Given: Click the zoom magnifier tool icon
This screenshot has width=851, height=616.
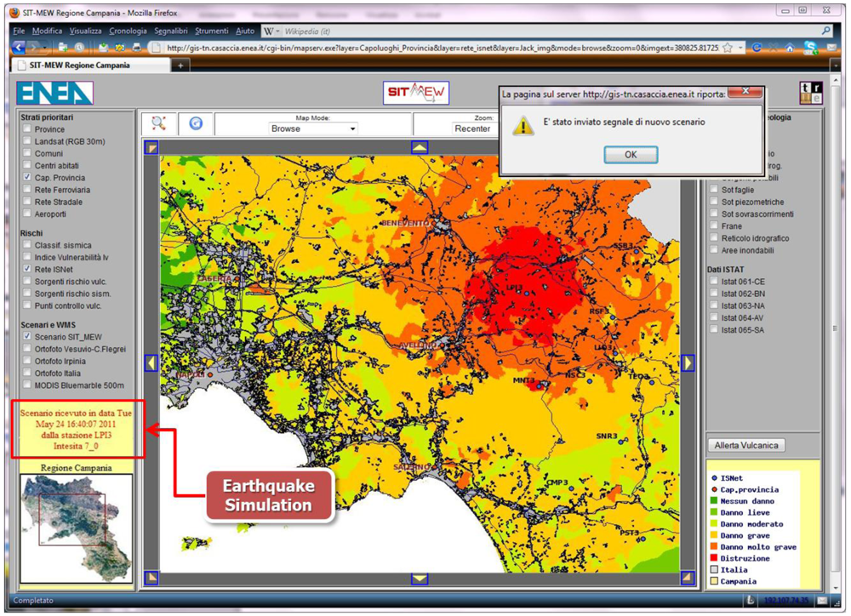Looking at the screenshot, I should (x=158, y=123).
